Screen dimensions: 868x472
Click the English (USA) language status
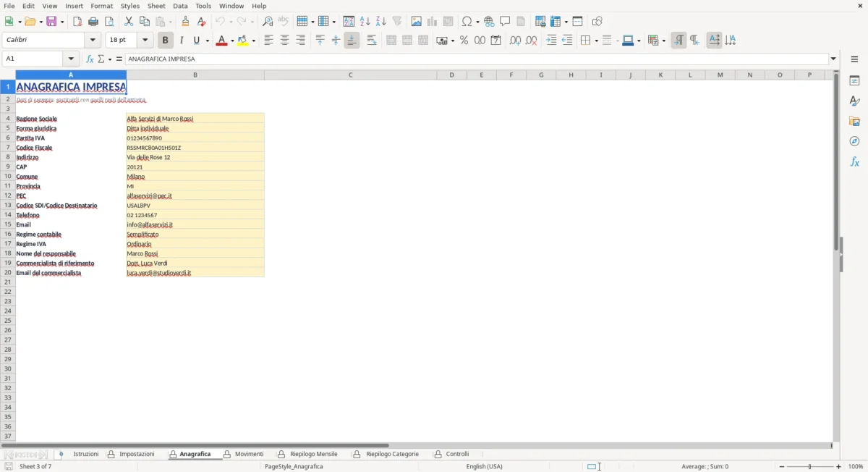click(485, 467)
